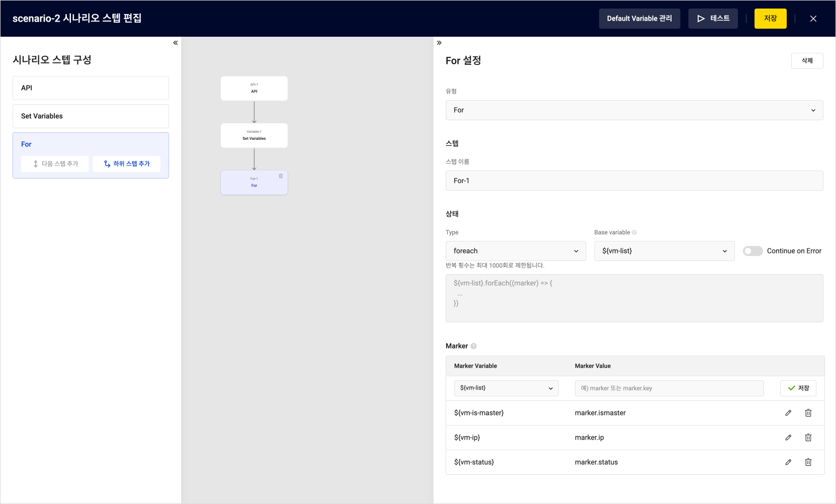This screenshot has height=504, width=836.
Task: Click the Base variable help icon
Action: (634, 232)
